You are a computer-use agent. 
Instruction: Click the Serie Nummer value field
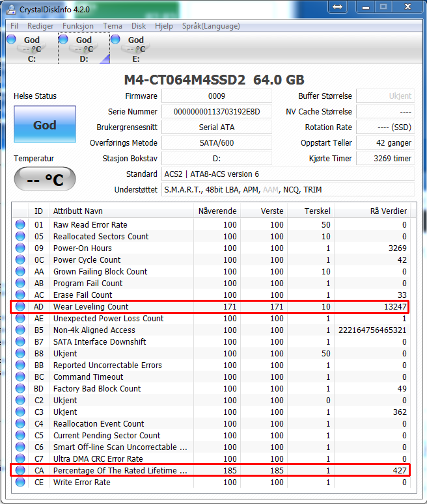coord(217,112)
